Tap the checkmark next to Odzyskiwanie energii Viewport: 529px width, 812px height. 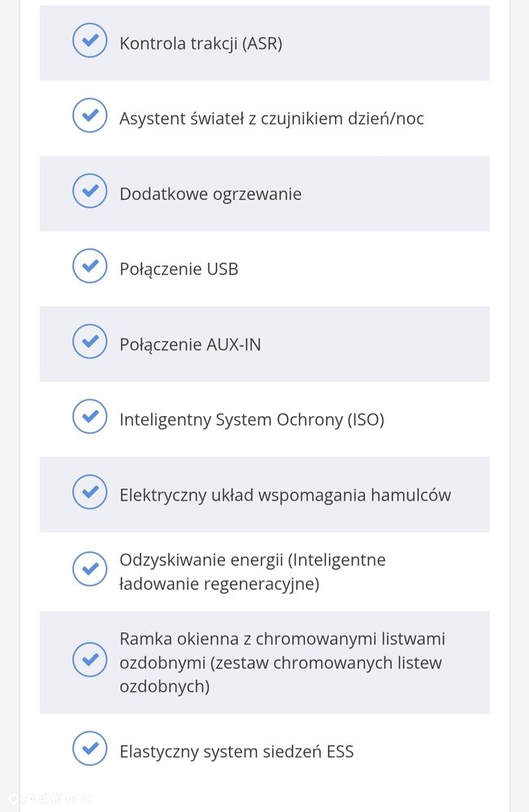89,569
